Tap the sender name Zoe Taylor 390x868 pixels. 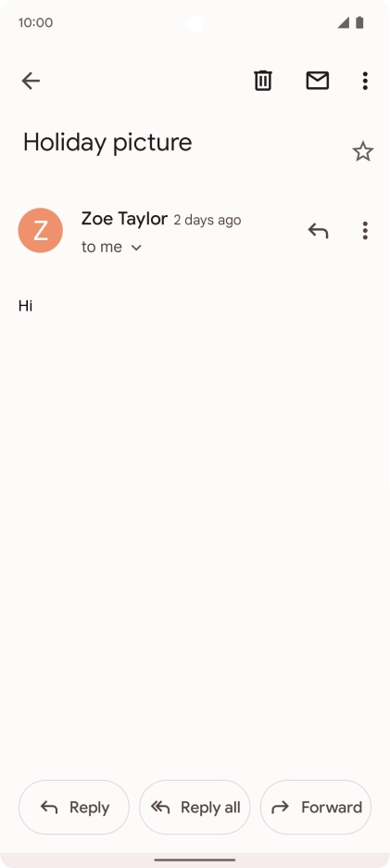tap(124, 219)
